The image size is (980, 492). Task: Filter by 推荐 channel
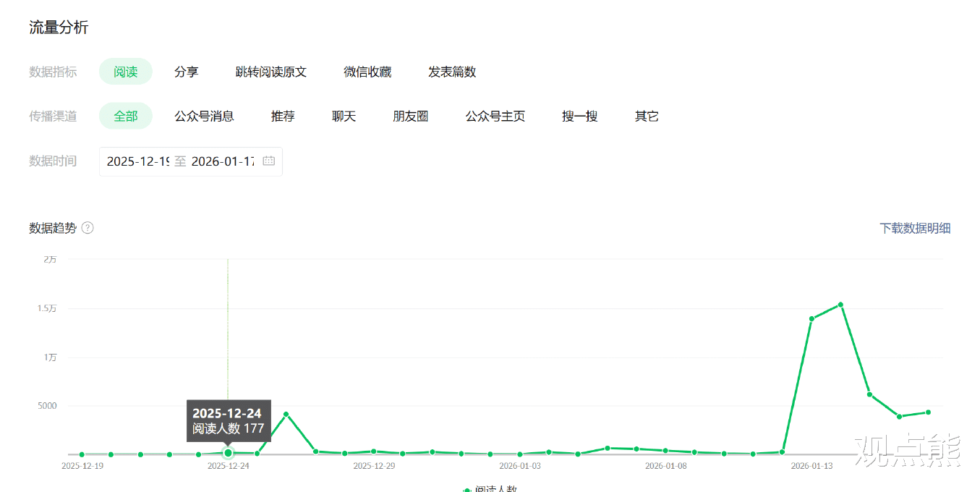pos(283,116)
